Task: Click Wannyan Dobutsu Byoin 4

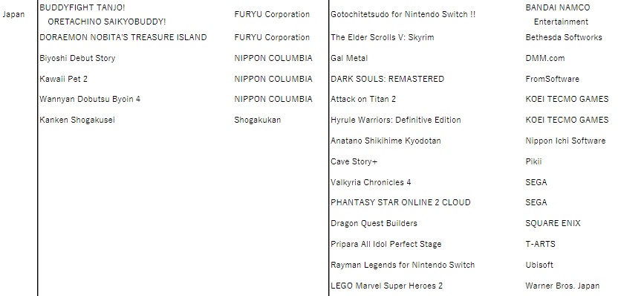Action: click(x=90, y=99)
